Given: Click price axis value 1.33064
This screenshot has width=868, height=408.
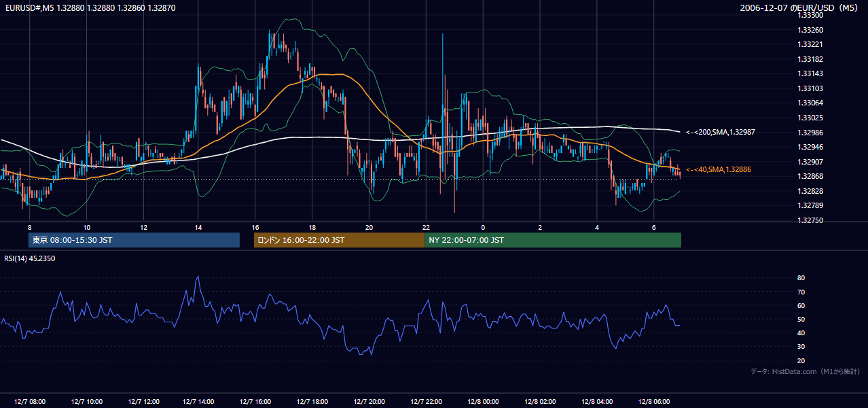Looking at the screenshot, I should [811, 103].
